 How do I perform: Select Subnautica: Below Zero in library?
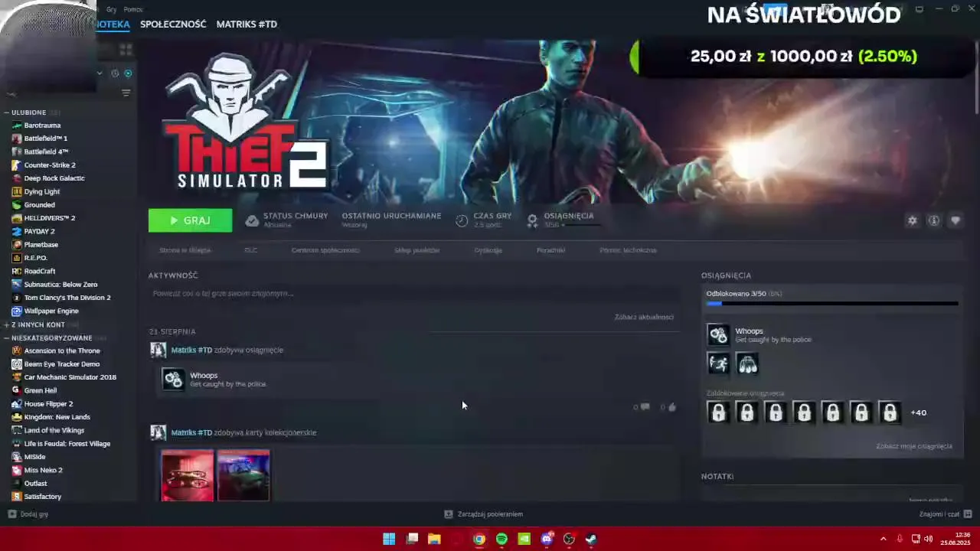[60, 285]
